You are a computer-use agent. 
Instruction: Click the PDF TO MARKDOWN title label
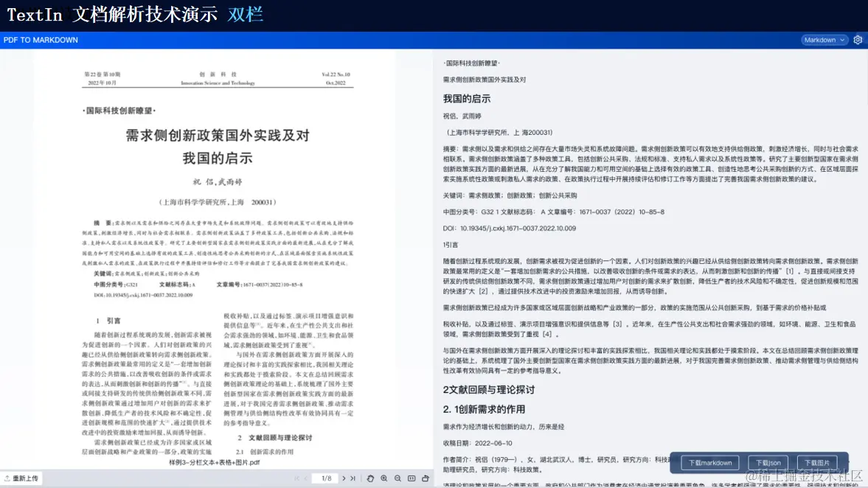coord(41,40)
